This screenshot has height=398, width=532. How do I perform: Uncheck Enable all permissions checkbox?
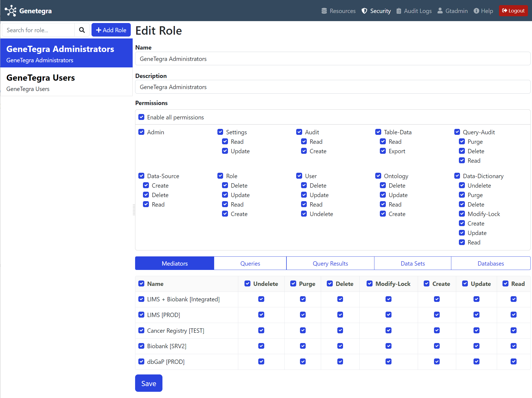[141, 117]
